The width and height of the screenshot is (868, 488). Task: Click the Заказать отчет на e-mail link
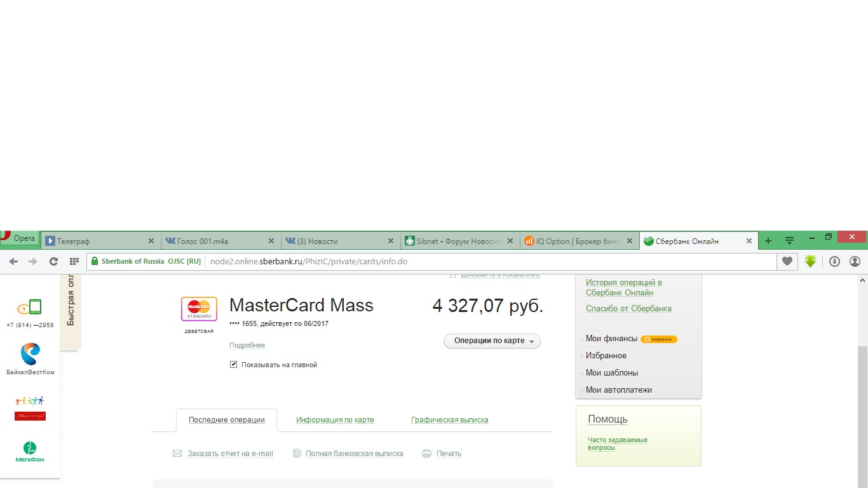(x=230, y=454)
